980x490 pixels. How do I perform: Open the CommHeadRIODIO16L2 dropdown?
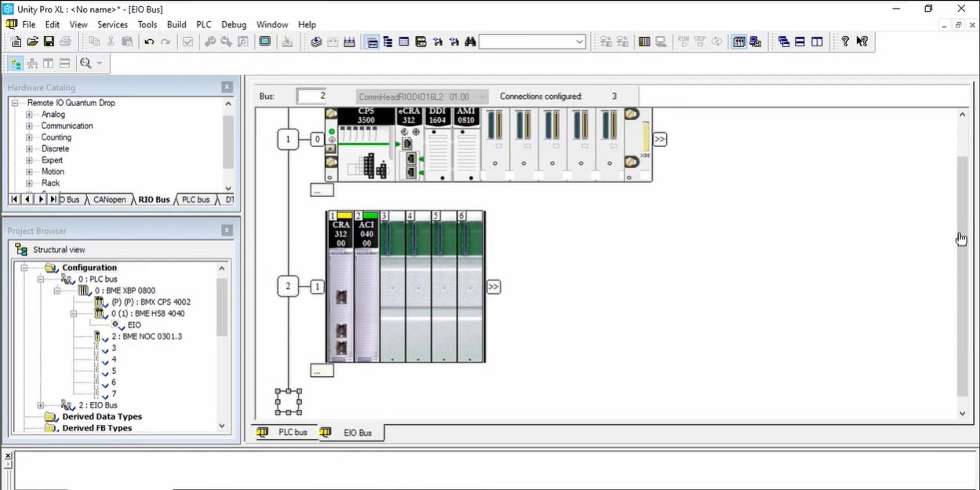click(482, 97)
